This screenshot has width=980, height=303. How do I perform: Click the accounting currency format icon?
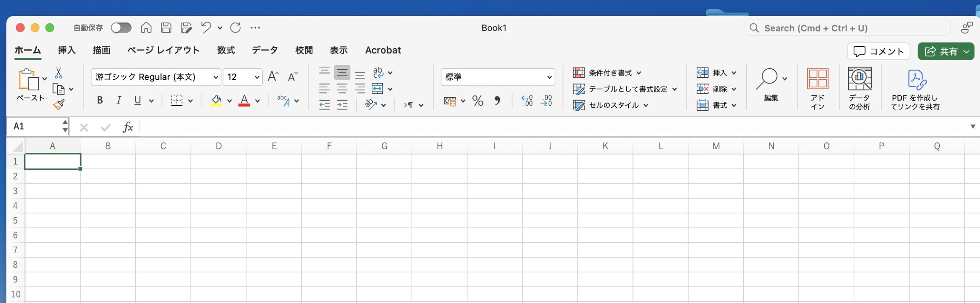click(x=450, y=101)
